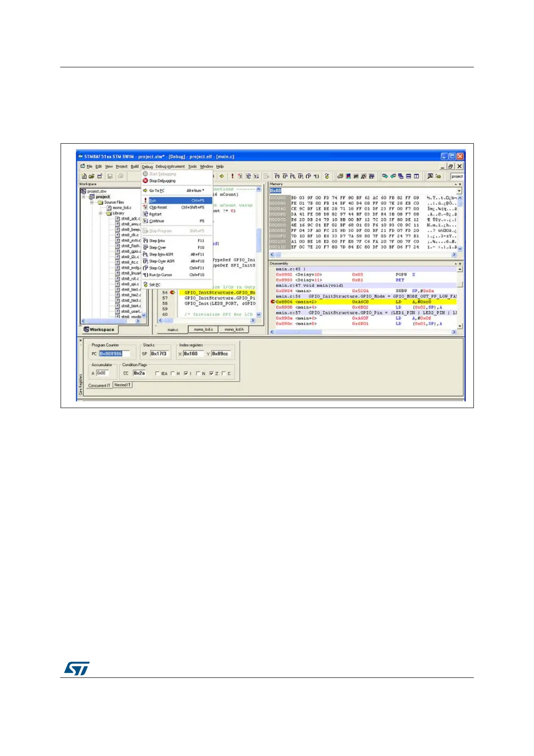This screenshot has height=756, width=534.
Task: Close the Core Registers panel
Action: pyautogui.click(x=81, y=341)
